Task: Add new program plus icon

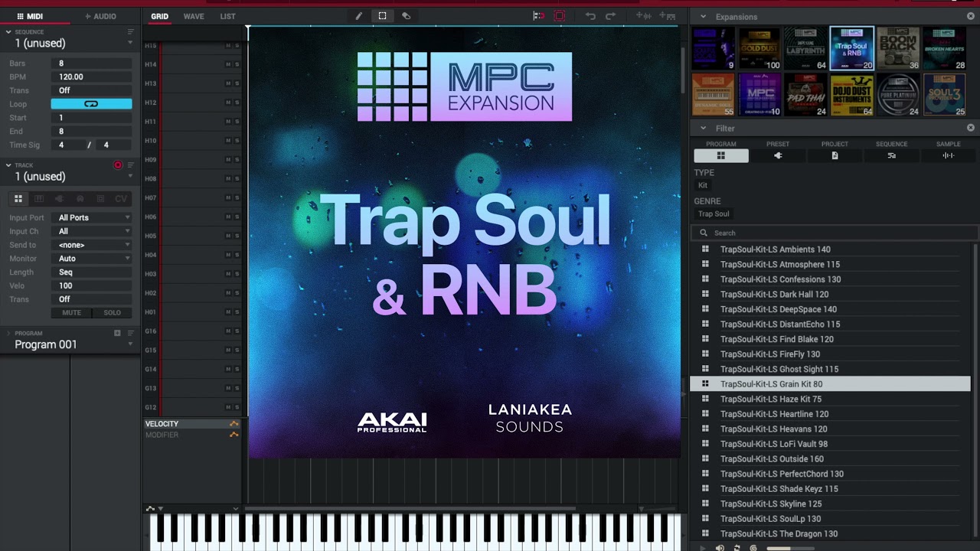Action: 117,333
